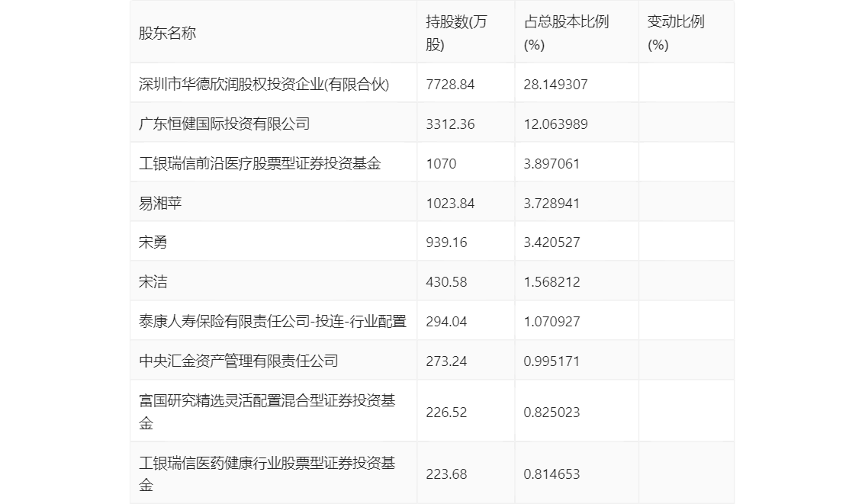
Task: Click the ratio value 1.568212
Action: [551, 282]
